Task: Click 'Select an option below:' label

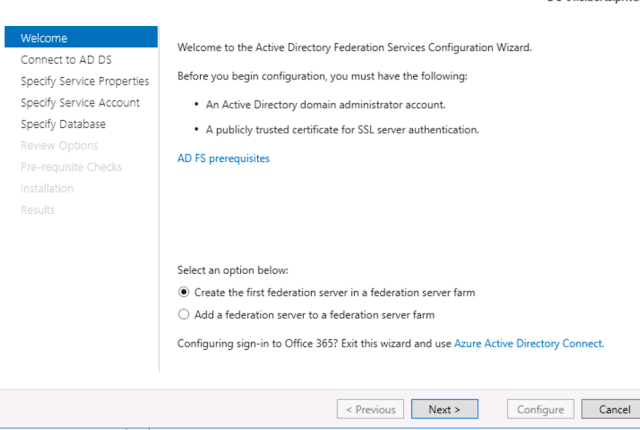Action: 233,270
